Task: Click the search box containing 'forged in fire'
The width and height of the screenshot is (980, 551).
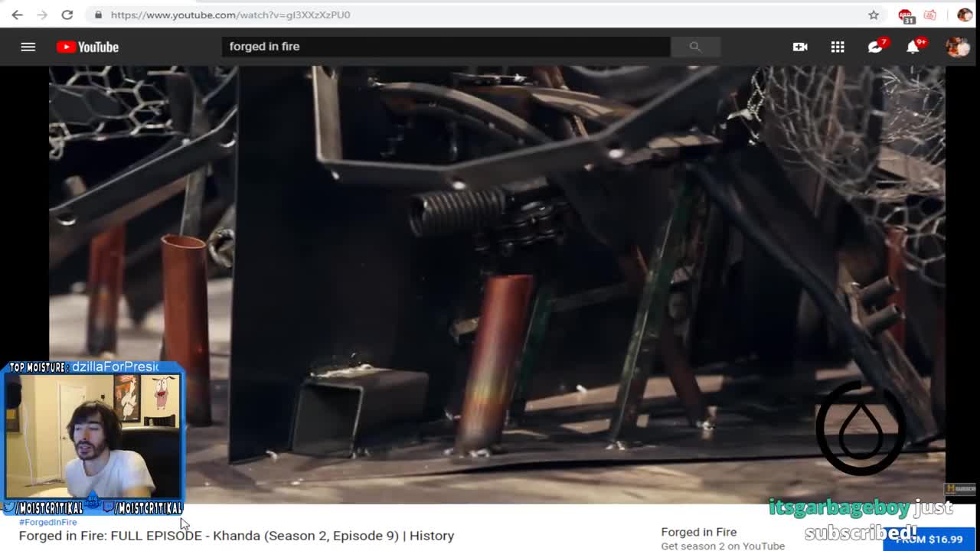Action: 446,47
